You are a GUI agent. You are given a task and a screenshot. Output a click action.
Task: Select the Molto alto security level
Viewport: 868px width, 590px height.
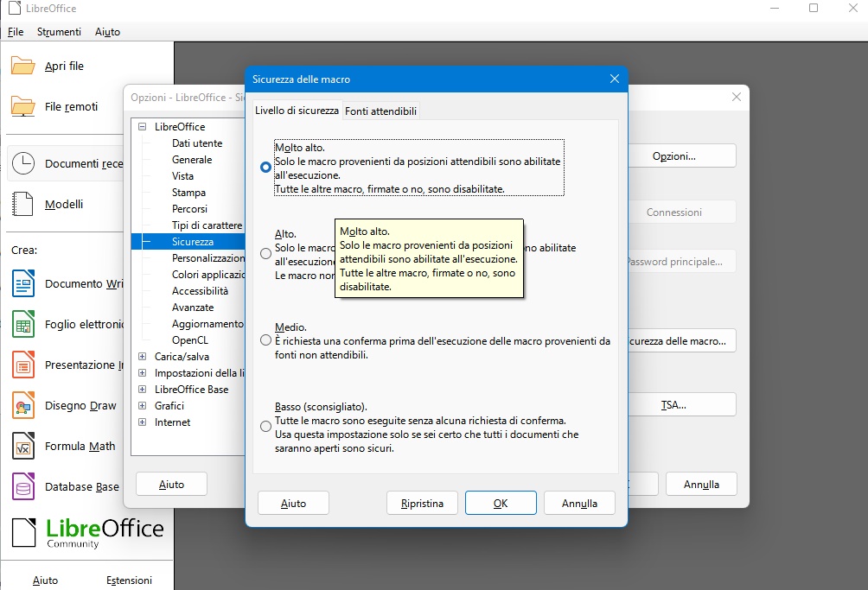pyautogui.click(x=265, y=167)
